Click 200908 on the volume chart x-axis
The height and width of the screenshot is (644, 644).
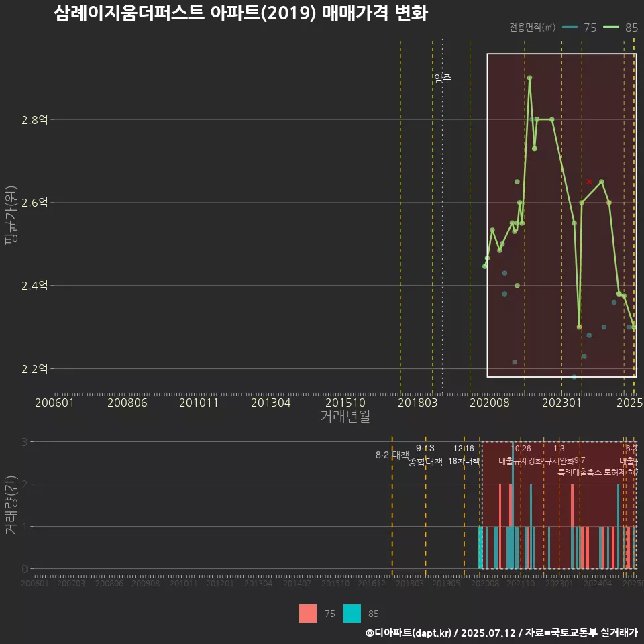146,583
